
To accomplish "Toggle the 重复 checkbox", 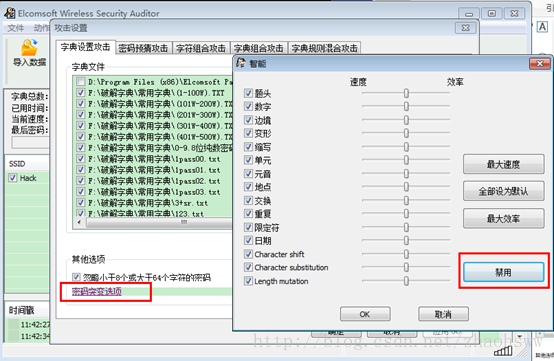I will pos(248,213).
